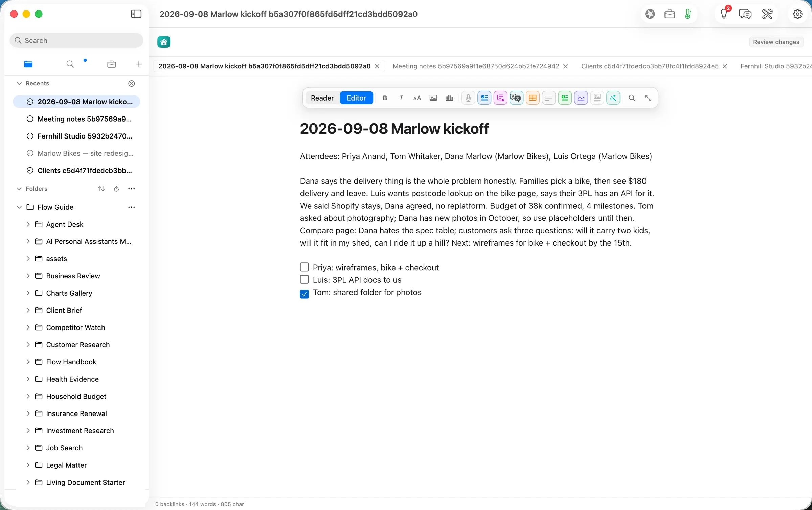This screenshot has width=812, height=510.
Task: Open the insert image icon in toolbar
Action: click(433, 98)
